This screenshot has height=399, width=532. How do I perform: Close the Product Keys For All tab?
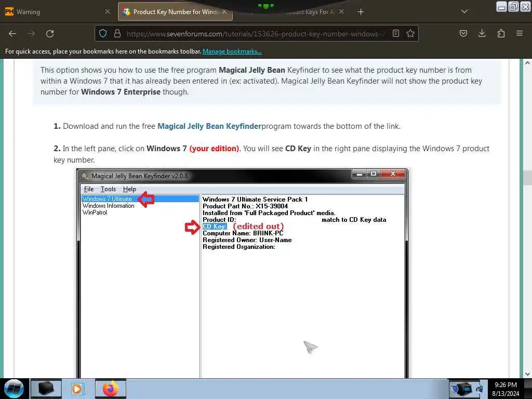point(341,11)
